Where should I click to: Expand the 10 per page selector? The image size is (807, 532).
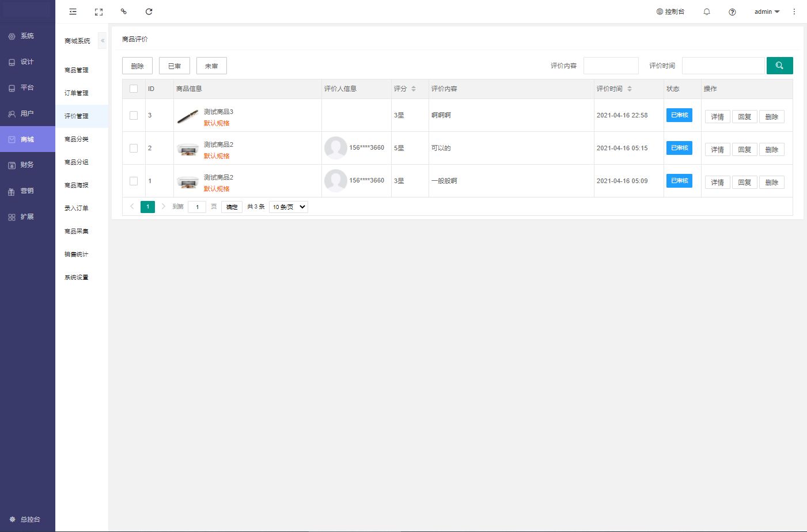click(x=288, y=207)
